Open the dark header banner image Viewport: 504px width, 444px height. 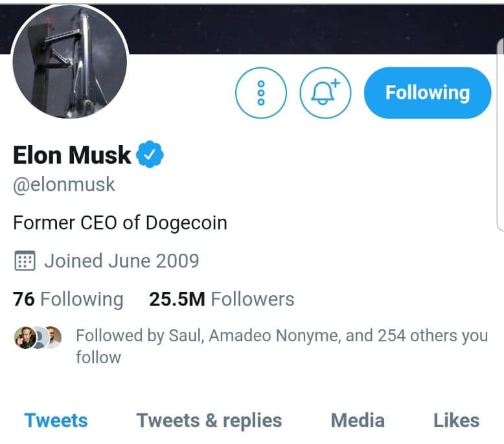tap(311, 26)
